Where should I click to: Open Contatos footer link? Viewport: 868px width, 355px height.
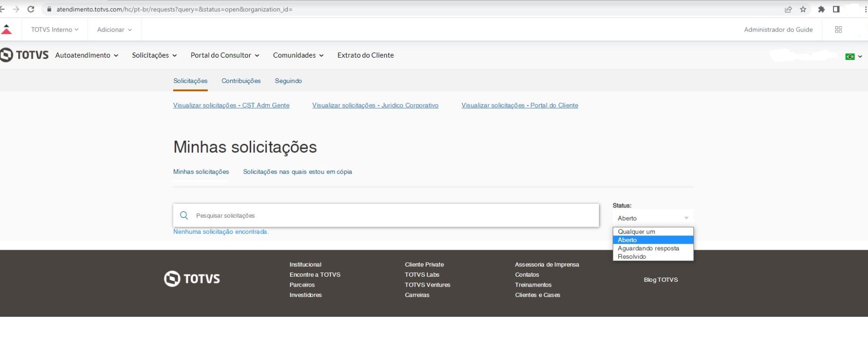tap(527, 275)
